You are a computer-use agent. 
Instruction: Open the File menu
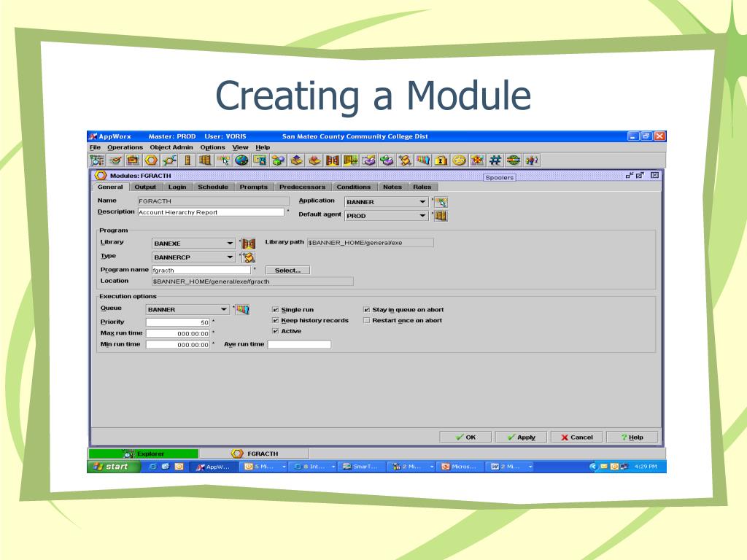click(x=96, y=147)
